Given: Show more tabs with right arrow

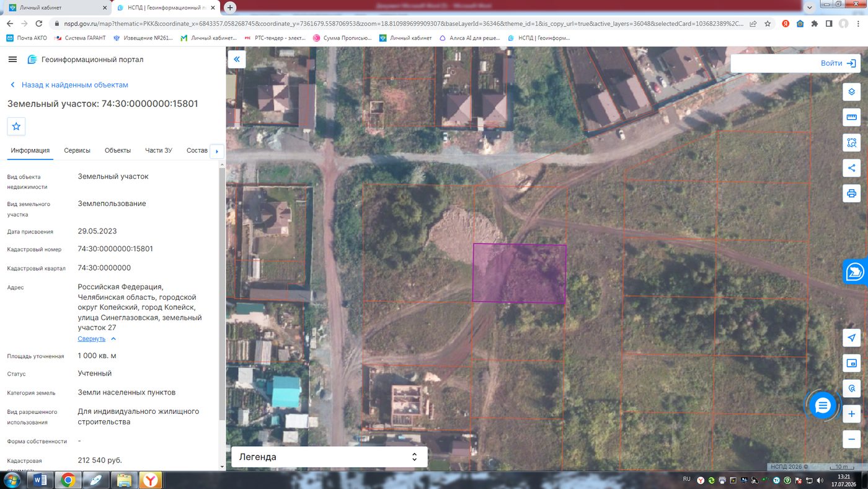Looking at the screenshot, I should click(216, 151).
